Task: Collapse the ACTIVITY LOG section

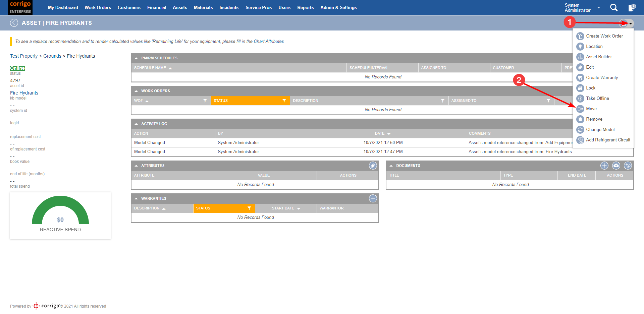Action: point(136,124)
